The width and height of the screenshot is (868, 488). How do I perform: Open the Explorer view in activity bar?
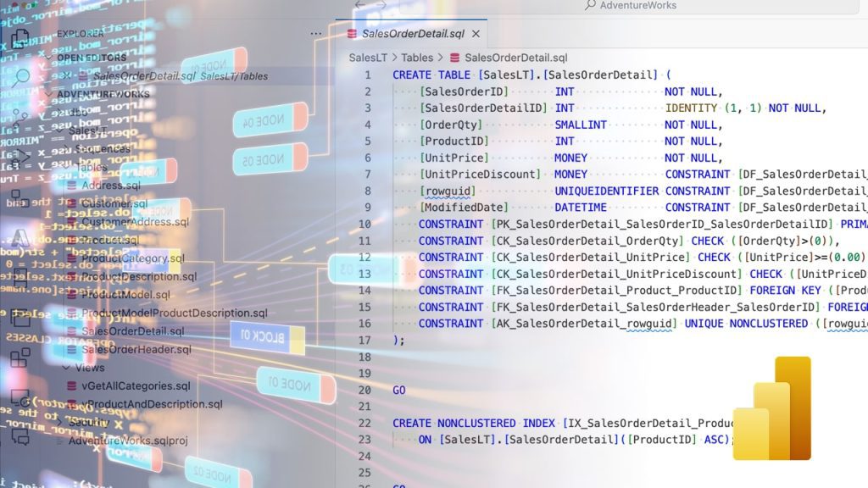click(21, 36)
